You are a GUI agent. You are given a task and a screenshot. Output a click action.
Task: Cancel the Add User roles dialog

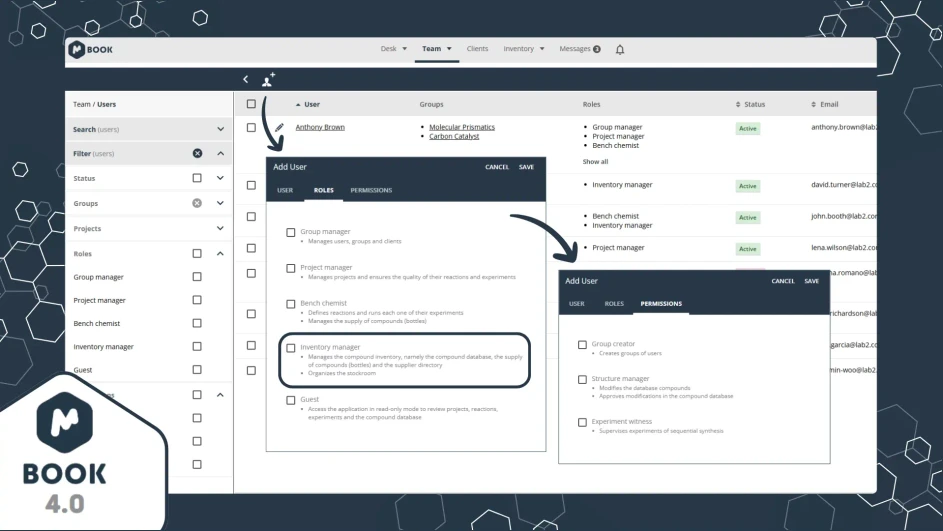[x=497, y=167]
